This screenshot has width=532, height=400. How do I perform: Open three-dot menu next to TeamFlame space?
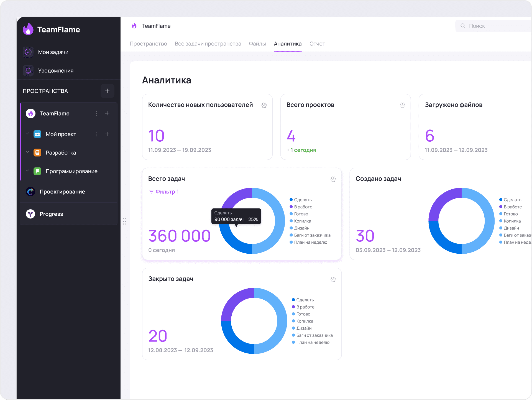click(x=96, y=113)
